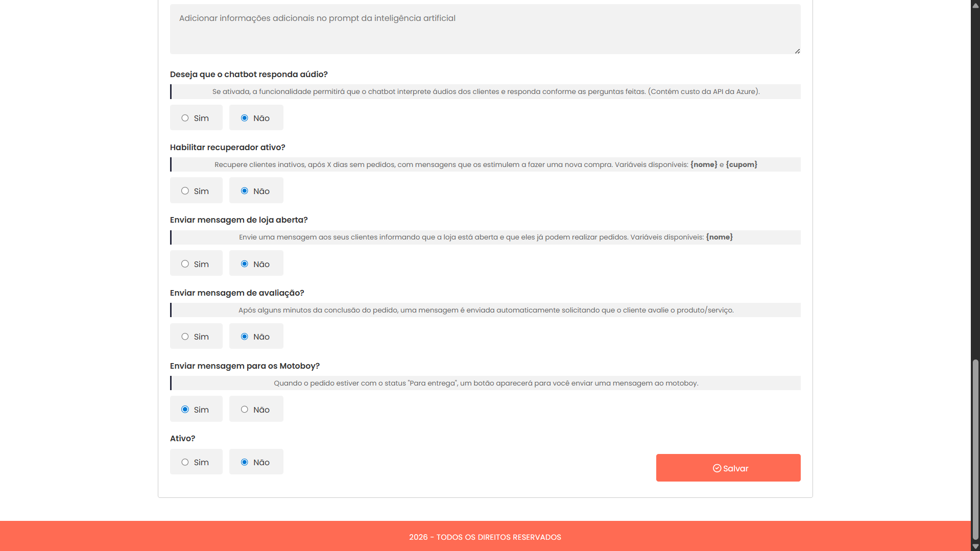The width and height of the screenshot is (980, 551).
Task: Enable mensagem de avaliação with Sim
Action: pos(185,336)
